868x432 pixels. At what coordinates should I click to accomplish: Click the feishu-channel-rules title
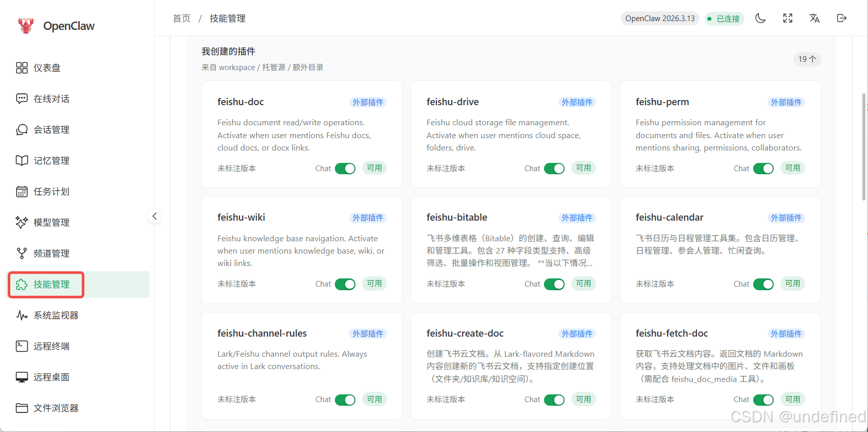[262, 334]
